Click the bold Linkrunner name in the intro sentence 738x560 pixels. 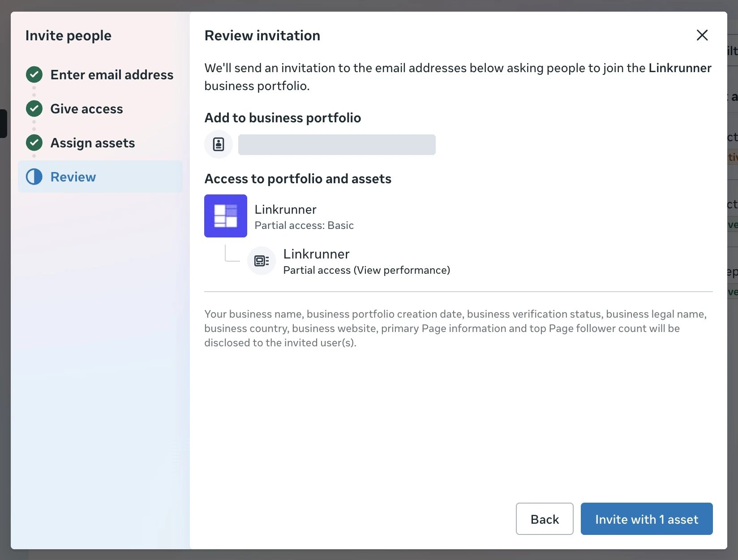click(680, 68)
